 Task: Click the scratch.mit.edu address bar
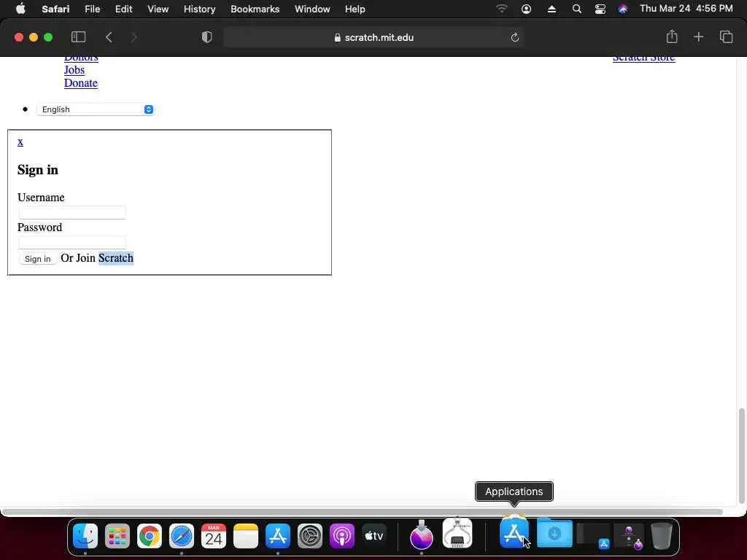pos(373,38)
